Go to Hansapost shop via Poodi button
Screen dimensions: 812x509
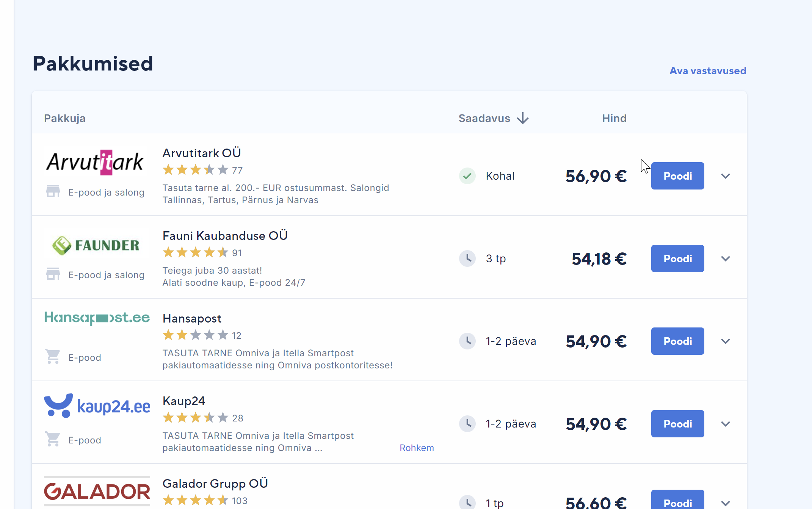(677, 341)
